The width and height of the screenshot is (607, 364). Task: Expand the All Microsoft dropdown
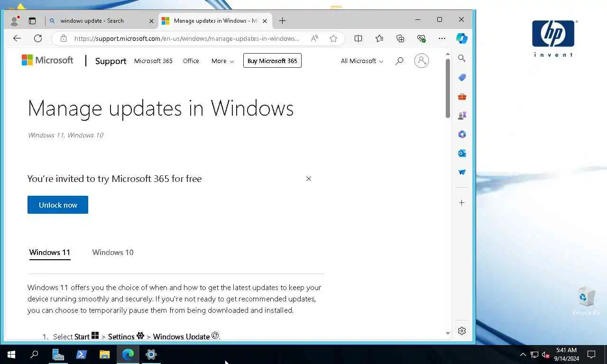[362, 61]
